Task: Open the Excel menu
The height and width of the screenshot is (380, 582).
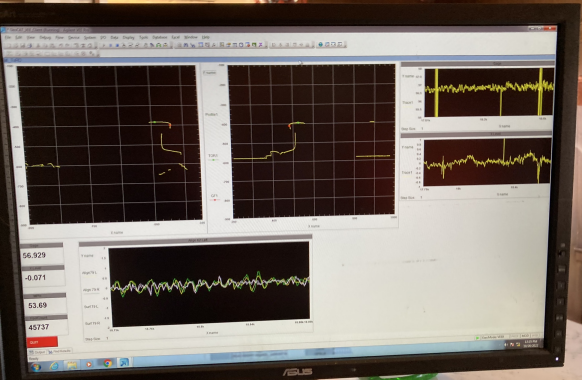Action: click(x=176, y=37)
